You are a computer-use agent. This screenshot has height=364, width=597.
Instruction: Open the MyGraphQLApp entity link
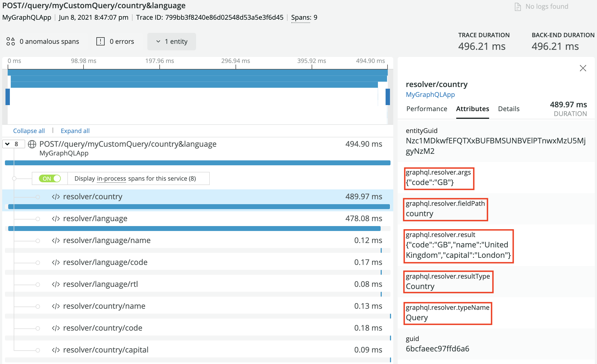pos(430,94)
